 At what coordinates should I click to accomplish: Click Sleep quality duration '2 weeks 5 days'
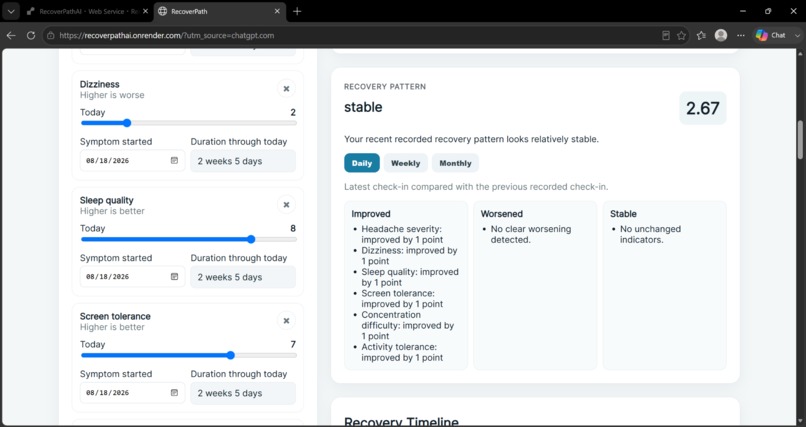tap(243, 277)
